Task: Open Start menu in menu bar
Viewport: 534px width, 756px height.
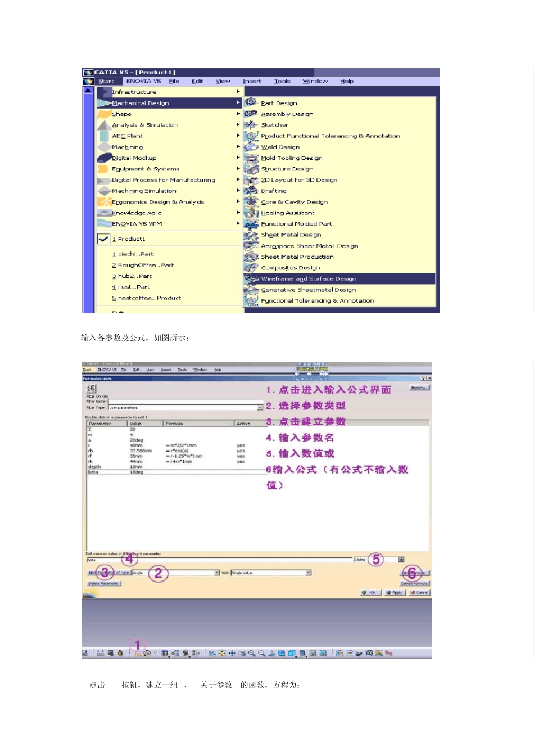Action: (x=106, y=81)
